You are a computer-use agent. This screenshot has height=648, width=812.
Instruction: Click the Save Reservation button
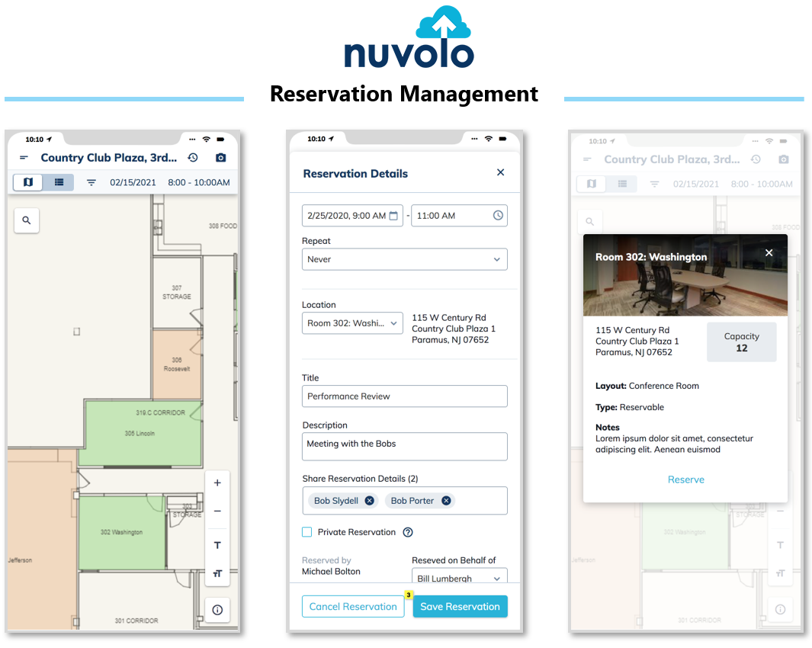[460, 607]
